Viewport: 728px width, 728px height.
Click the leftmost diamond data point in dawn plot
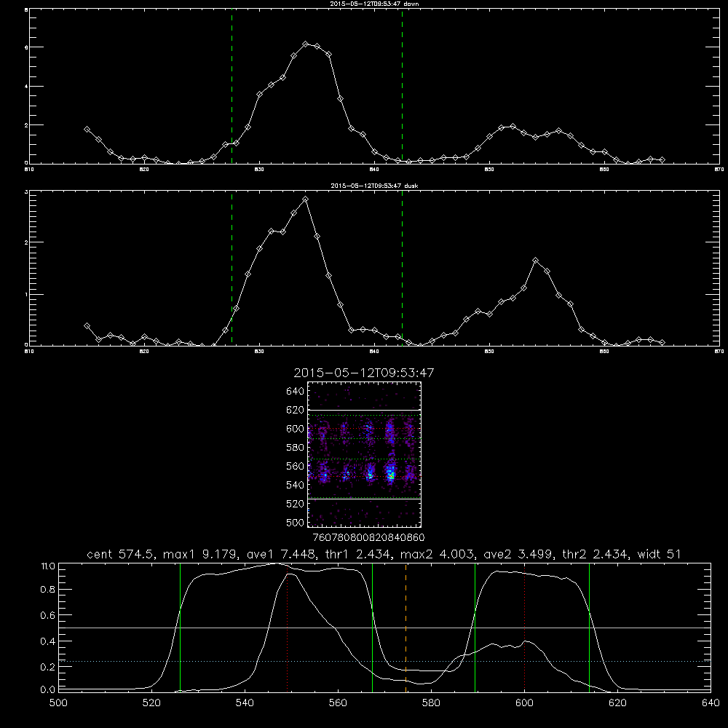coord(87,129)
